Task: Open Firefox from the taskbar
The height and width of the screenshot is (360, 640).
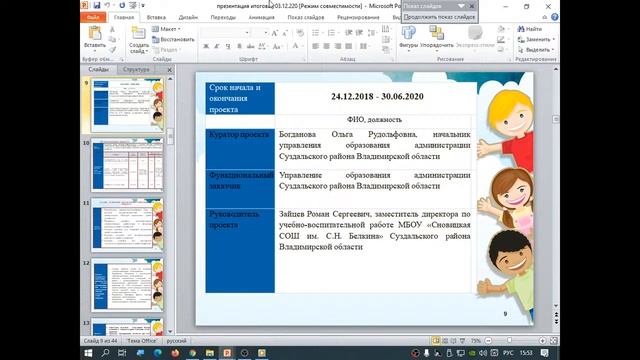Action: coord(175,353)
